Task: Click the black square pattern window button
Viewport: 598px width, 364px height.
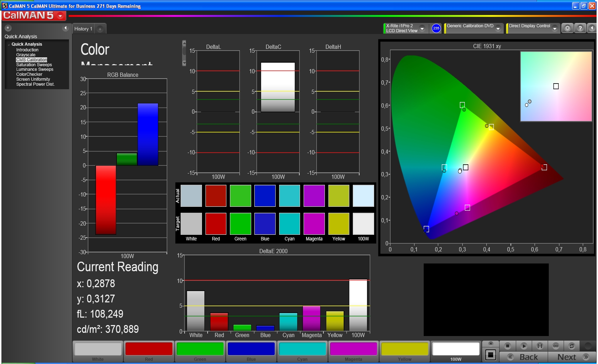Action: point(491,354)
